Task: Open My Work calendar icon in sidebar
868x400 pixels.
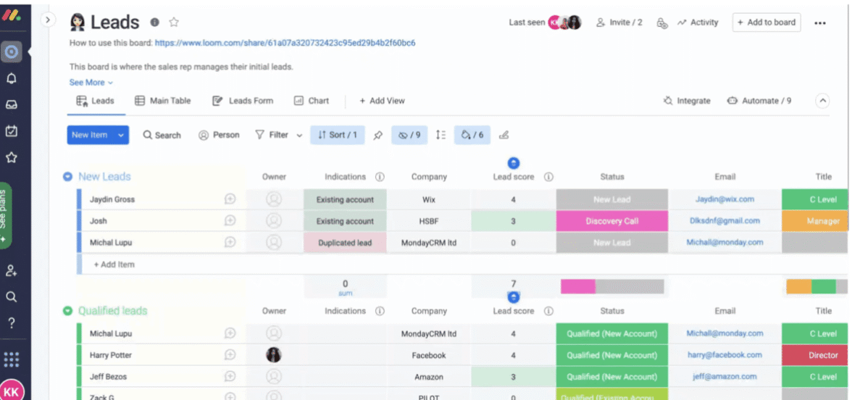Action: 12,131
